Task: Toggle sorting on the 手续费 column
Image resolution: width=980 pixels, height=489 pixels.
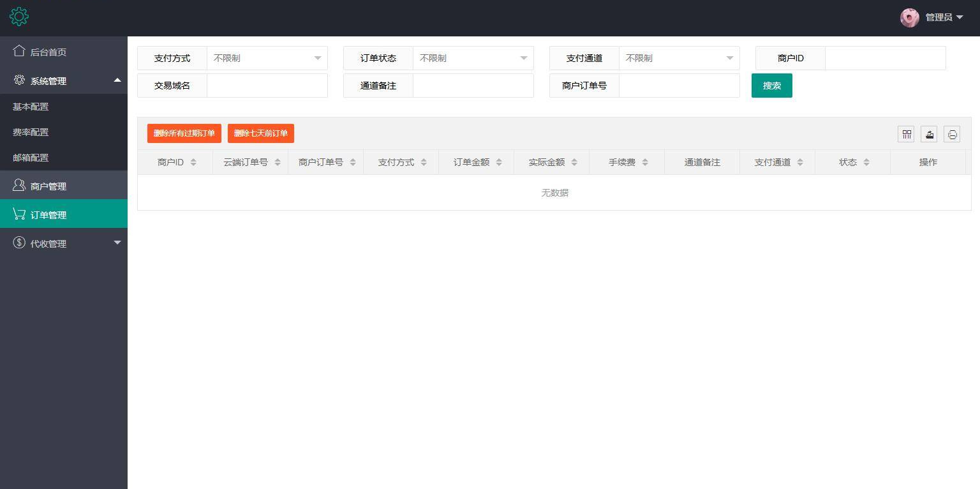Action: pos(646,162)
